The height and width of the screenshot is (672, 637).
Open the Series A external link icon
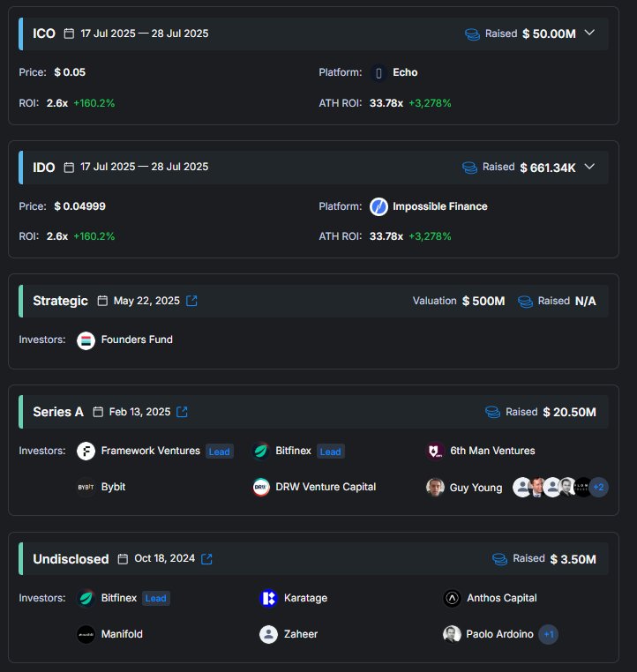coord(182,412)
